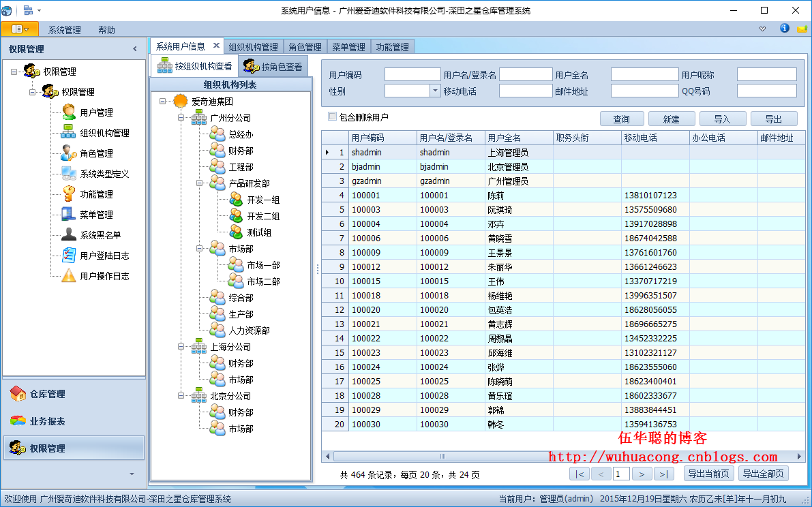Click the 系统黑名单 silhouette icon
812x507 pixels.
pos(68,234)
